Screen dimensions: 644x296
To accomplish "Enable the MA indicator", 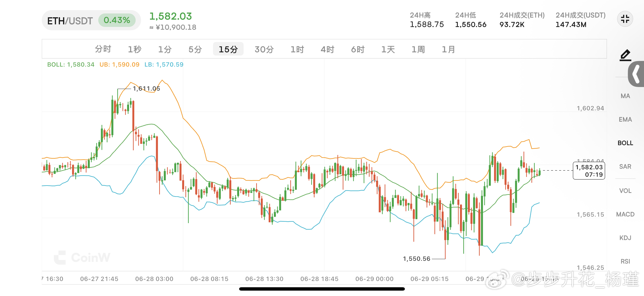I will [625, 96].
